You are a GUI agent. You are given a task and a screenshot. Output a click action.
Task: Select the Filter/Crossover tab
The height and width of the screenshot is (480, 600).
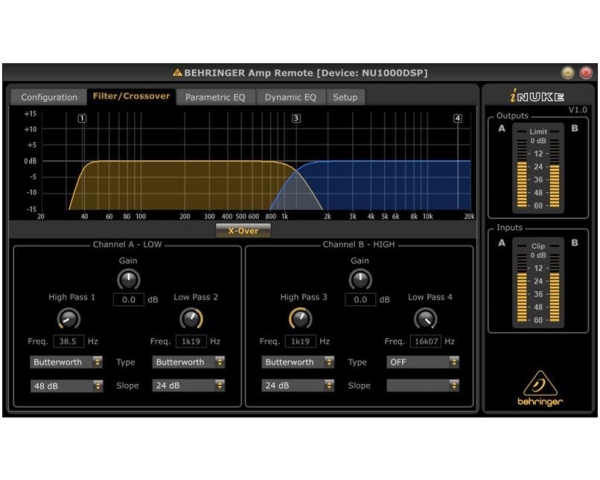click(131, 96)
